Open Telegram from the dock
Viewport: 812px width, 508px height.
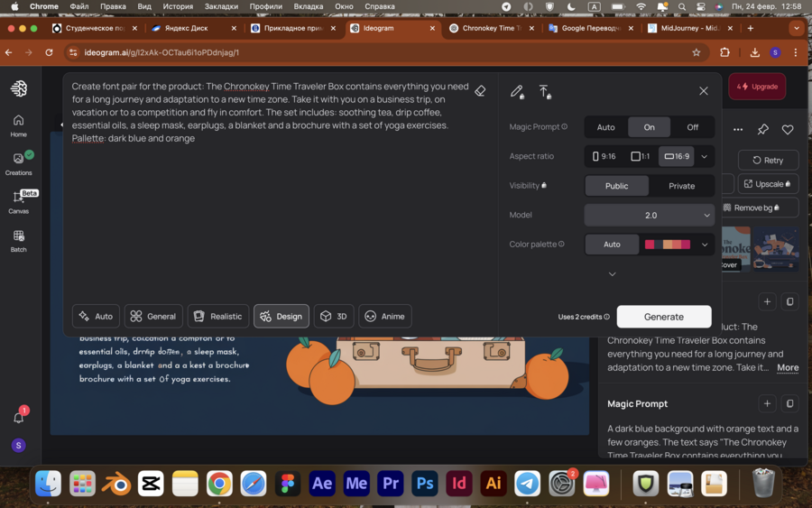527,483
